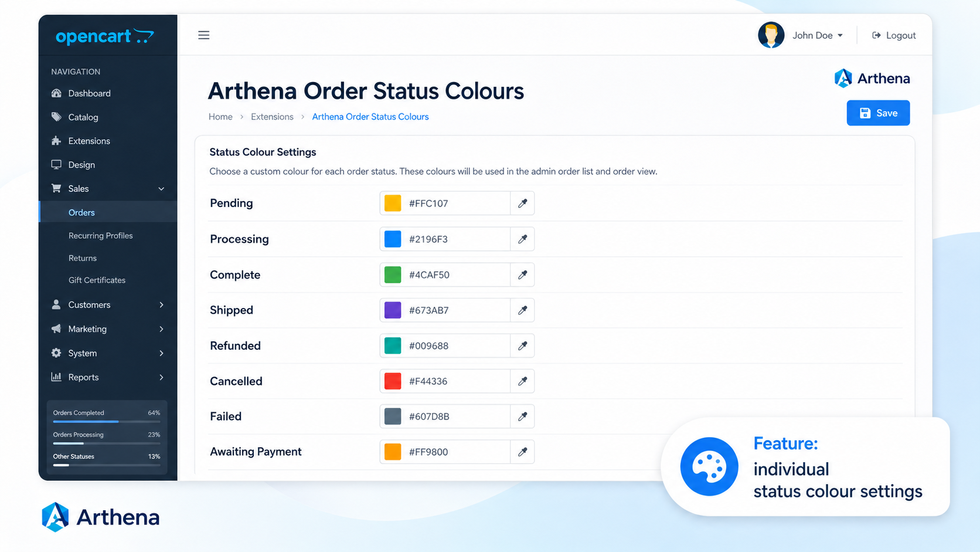This screenshot has height=552, width=980.
Task: Click the Reports chart icon
Action: coord(56,377)
